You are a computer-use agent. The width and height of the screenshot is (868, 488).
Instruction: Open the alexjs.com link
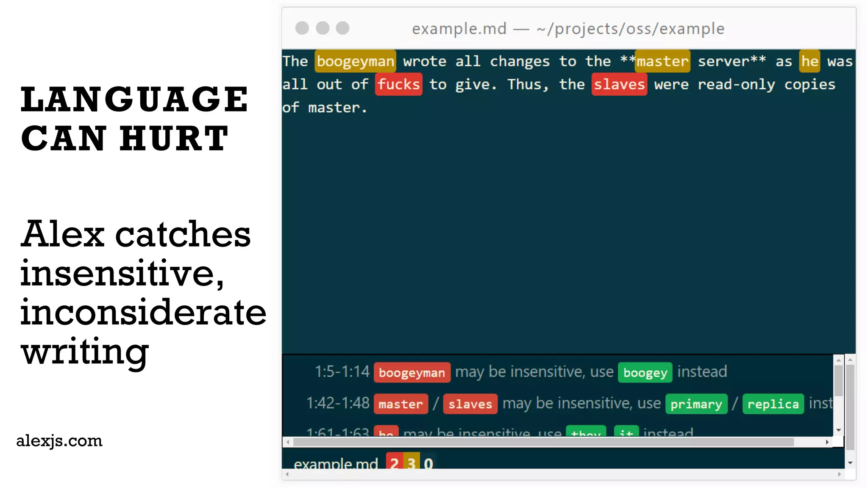59,441
